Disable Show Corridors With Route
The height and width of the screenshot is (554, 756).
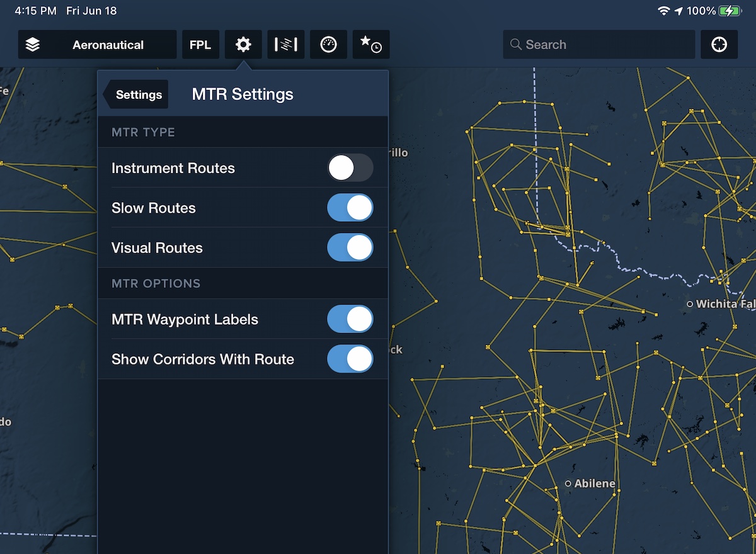[x=350, y=359]
